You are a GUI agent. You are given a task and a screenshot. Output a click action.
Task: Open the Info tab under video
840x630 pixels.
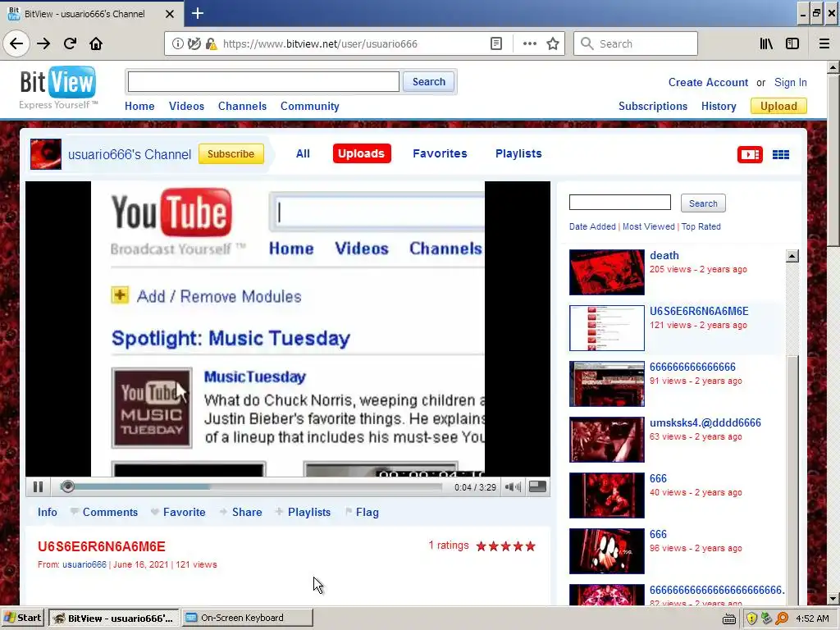click(47, 512)
